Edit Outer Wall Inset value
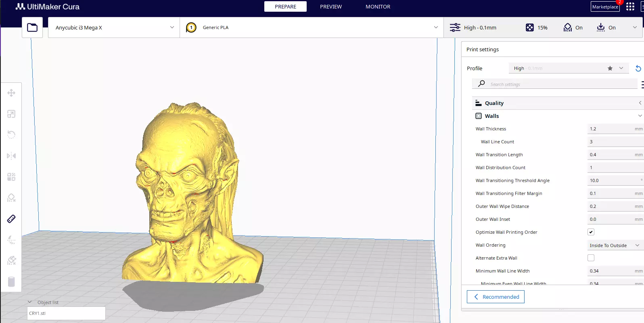The image size is (644, 323). pyautogui.click(x=615, y=219)
